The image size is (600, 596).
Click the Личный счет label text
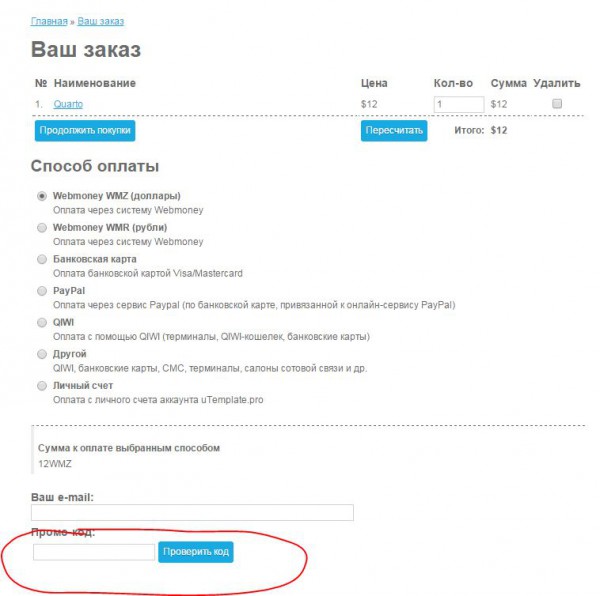[x=83, y=386]
